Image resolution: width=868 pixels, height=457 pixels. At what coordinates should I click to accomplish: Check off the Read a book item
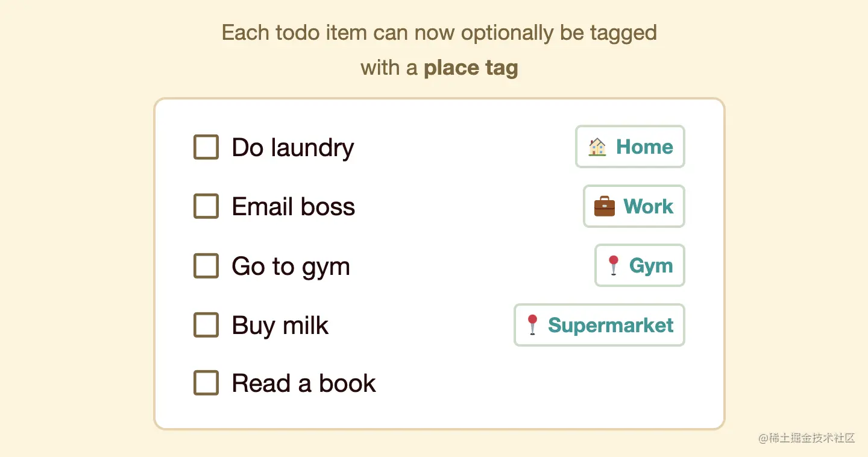(206, 383)
